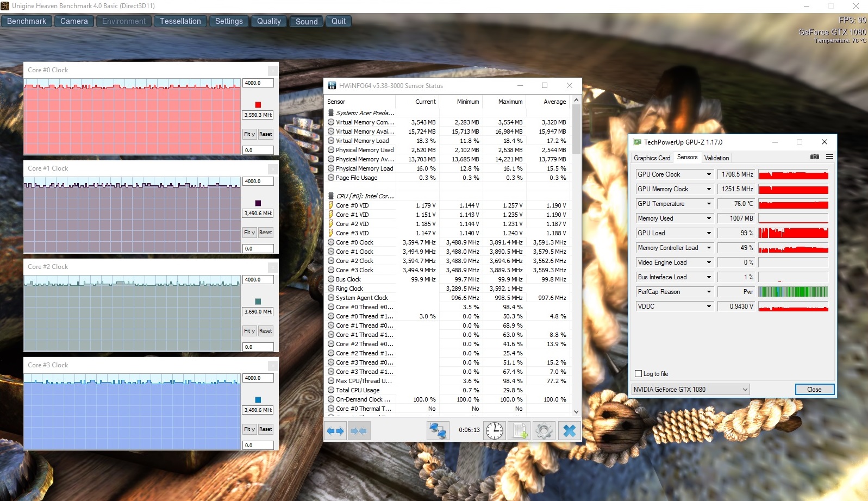Reset the Core #3 Clock graph
Screen dimensions: 868x501
(265, 429)
